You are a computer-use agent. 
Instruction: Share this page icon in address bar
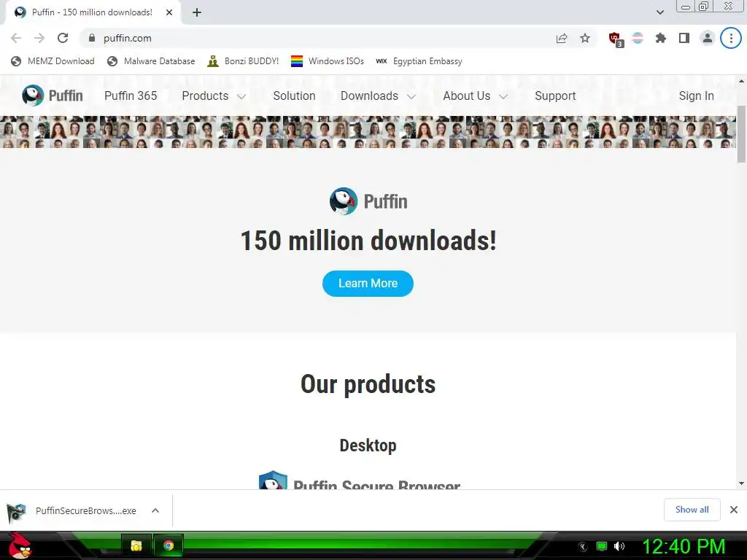pyautogui.click(x=562, y=38)
